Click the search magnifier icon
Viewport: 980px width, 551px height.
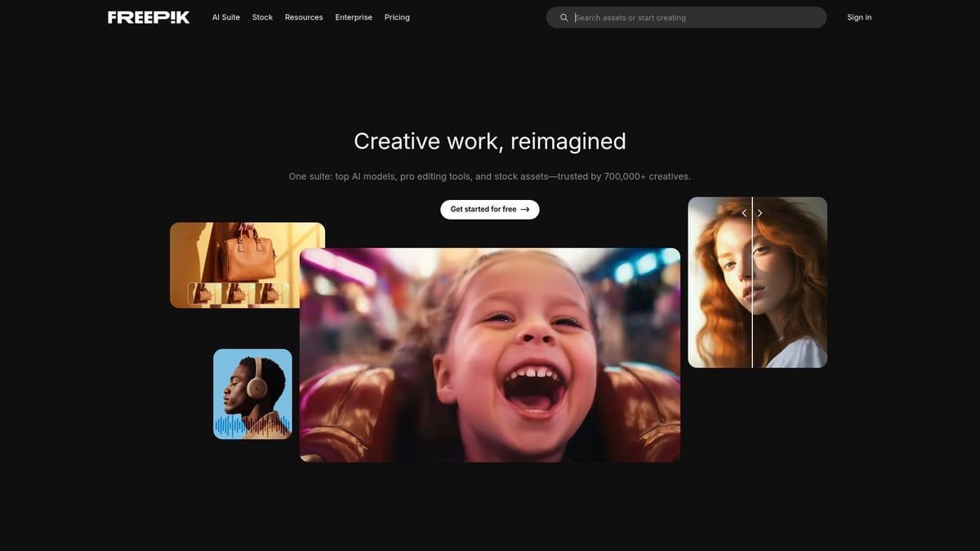563,17
